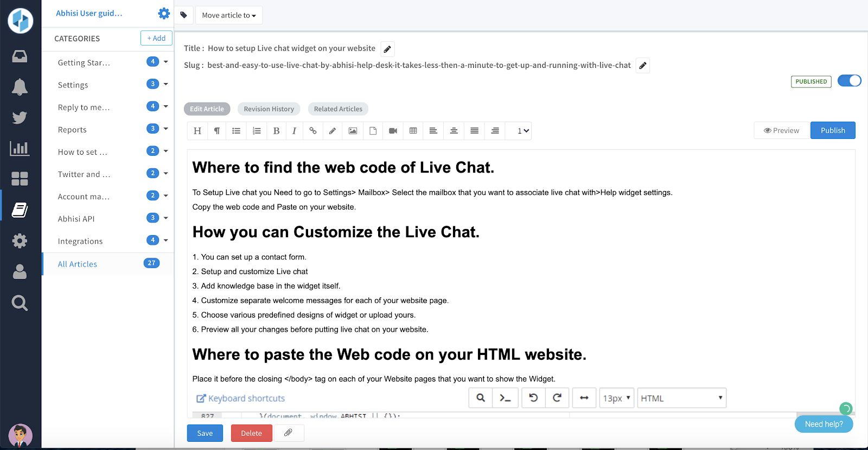Viewport: 868px width, 450px height.
Task: Delete the article
Action: [x=251, y=433]
